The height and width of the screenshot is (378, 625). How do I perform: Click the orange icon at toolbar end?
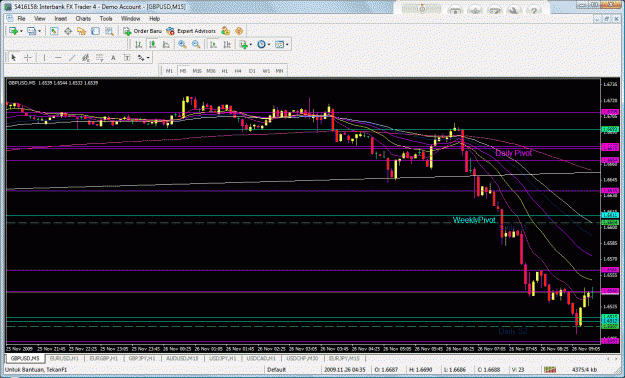point(239,31)
